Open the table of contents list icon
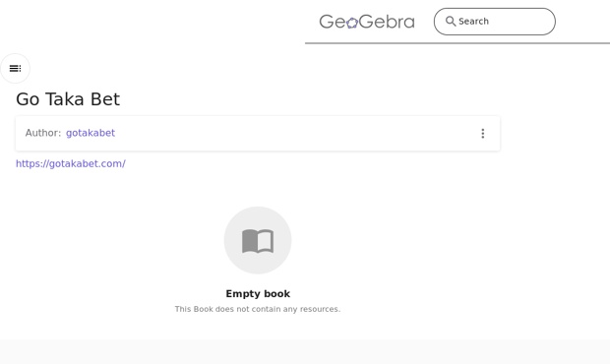610x364 pixels. point(15,69)
